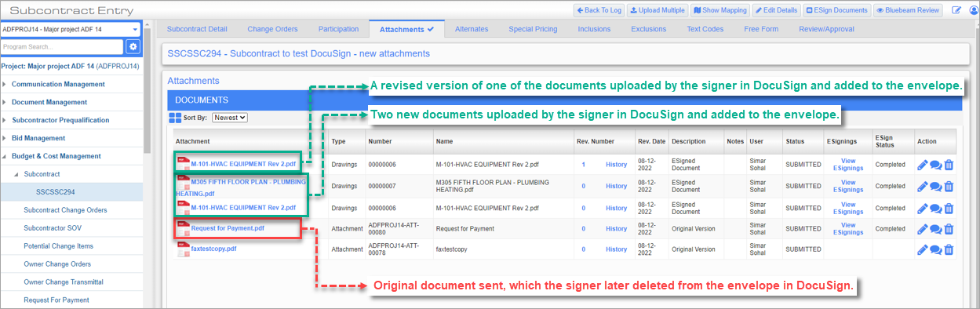Click PDF icon of Request for Payment.pdf
This screenshot has width=980, height=309.
click(x=184, y=228)
